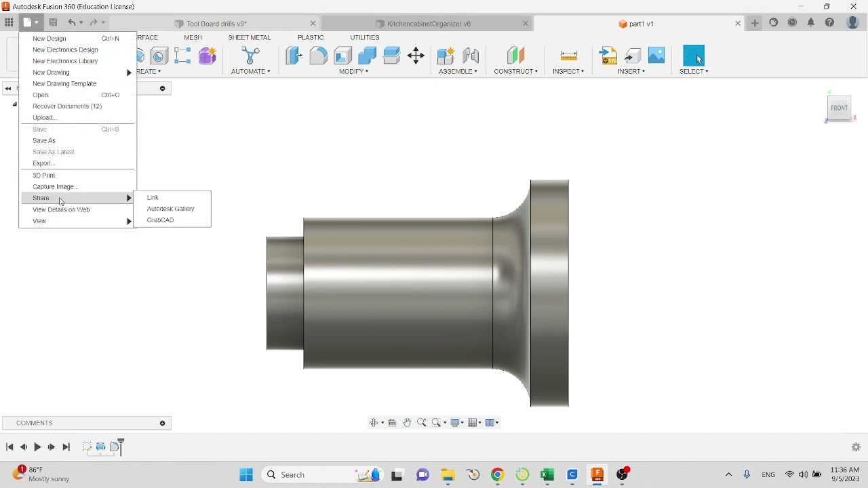Click the FRONT face of ViewCube
This screenshot has height=488, width=868.
[x=840, y=108]
